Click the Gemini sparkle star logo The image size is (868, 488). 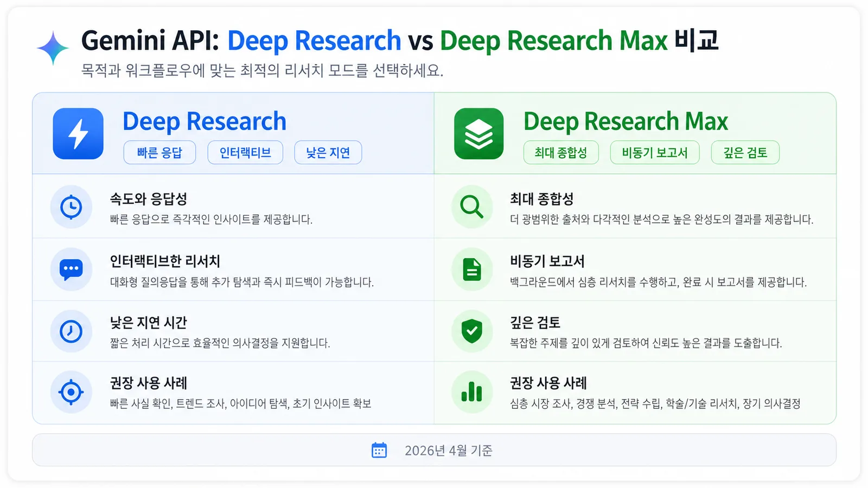pos(53,48)
